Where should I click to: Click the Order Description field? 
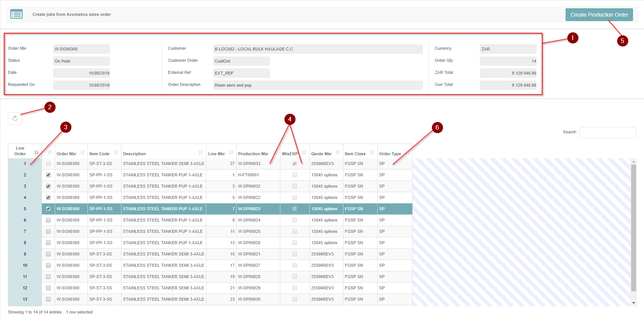[x=318, y=85]
